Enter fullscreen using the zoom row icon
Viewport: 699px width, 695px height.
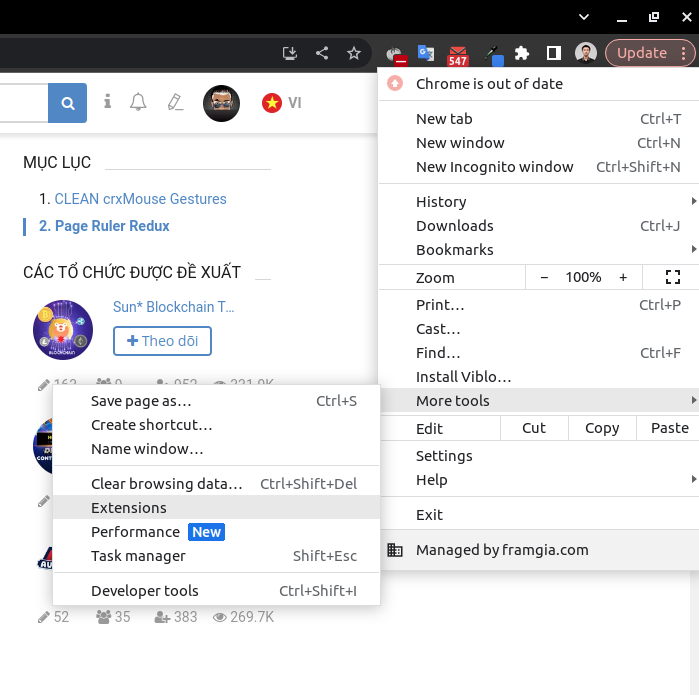(x=672, y=277)
